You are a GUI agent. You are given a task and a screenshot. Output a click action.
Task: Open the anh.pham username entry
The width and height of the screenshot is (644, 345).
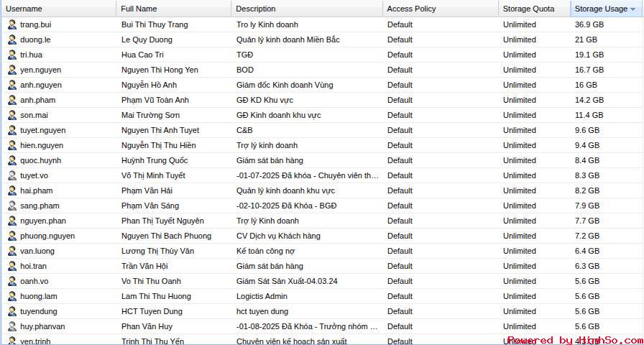pos(37,100)
